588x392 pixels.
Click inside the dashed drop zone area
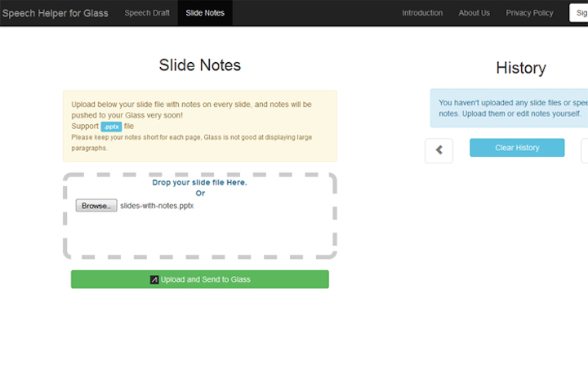(x=200, y=233)
